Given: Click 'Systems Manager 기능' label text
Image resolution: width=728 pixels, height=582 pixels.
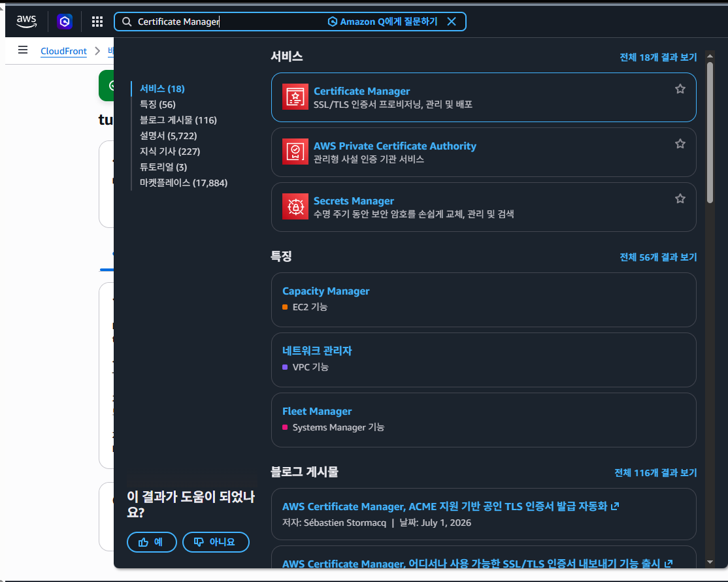Looking at the screenshot, I should (339, 427).
